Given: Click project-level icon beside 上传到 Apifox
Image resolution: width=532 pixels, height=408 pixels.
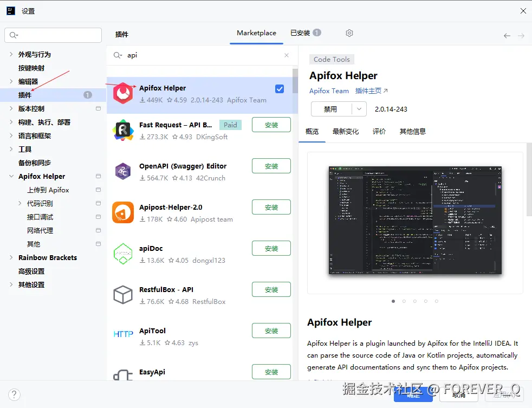Looking at the screenshot, I should tap(99, 190).
